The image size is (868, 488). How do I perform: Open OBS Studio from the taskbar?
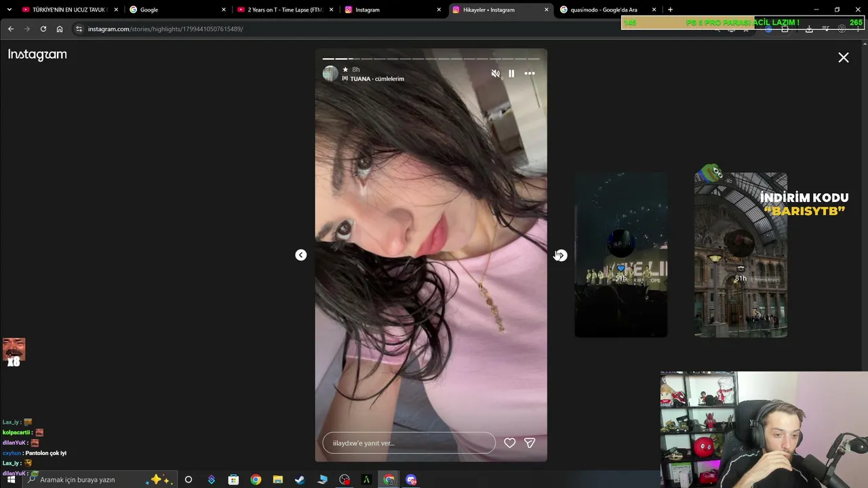[x=344, y=480]
